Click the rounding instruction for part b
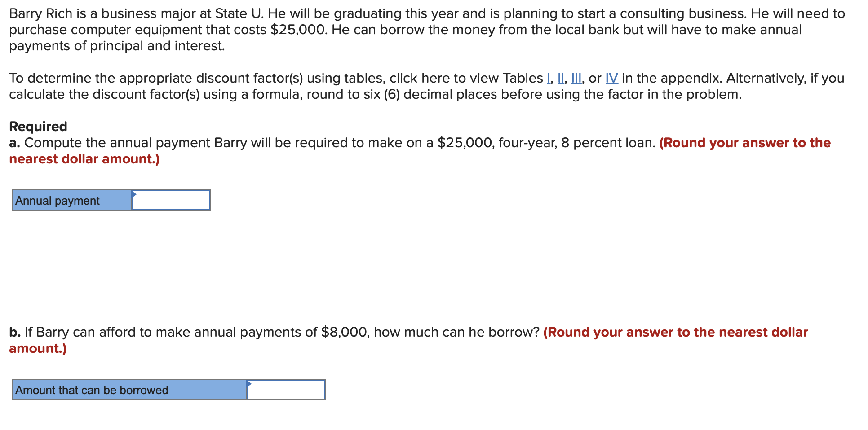The width and height of the screenshot is (868, 430). pyautogui.click(x=674, y=332)
